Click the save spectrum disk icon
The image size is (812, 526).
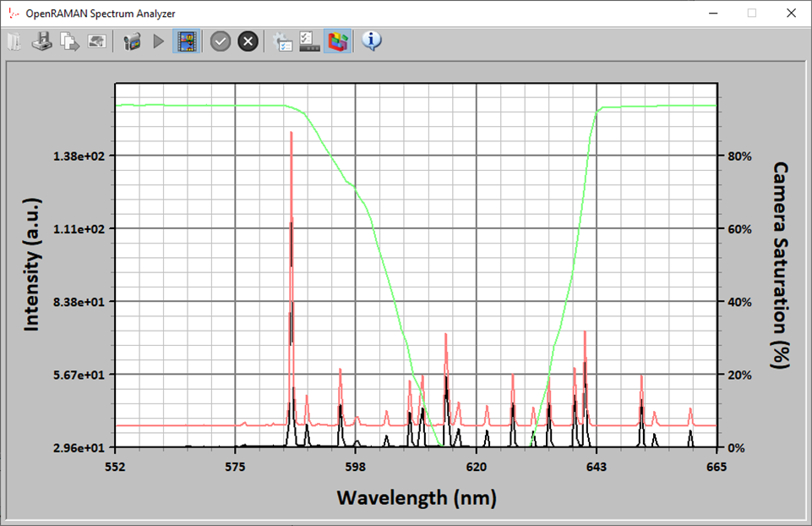coord(41,41)
